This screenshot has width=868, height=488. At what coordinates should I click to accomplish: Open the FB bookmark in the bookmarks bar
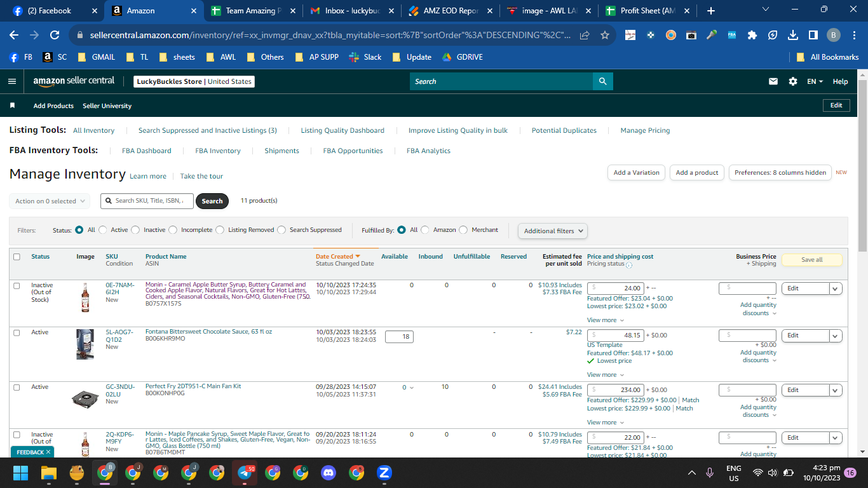21,57
